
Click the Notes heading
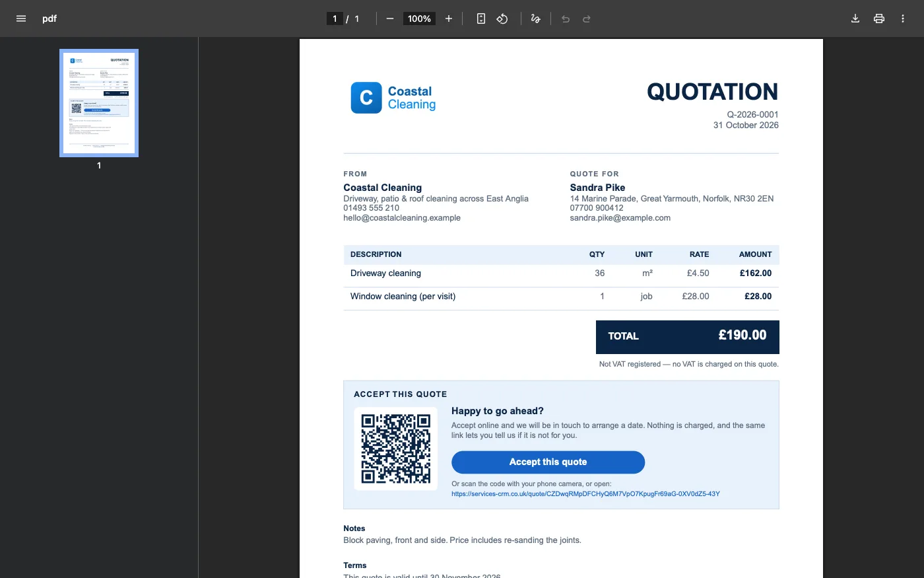354,528
